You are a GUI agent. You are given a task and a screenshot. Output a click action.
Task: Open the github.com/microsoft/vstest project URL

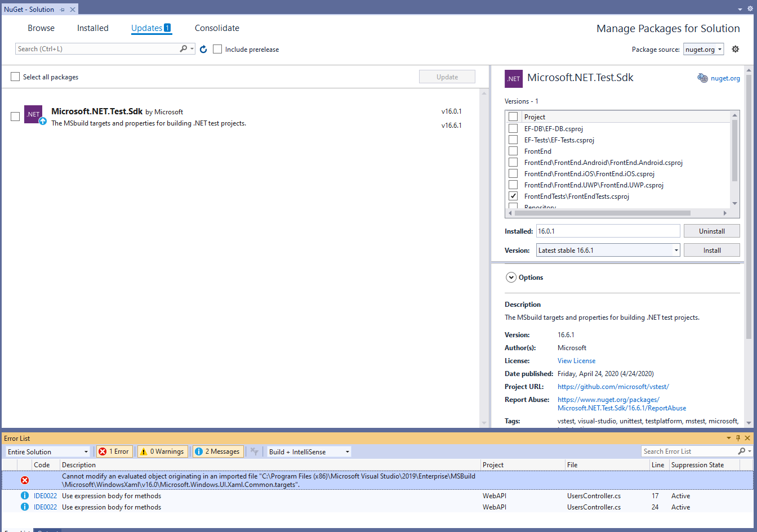pos(613,387)
